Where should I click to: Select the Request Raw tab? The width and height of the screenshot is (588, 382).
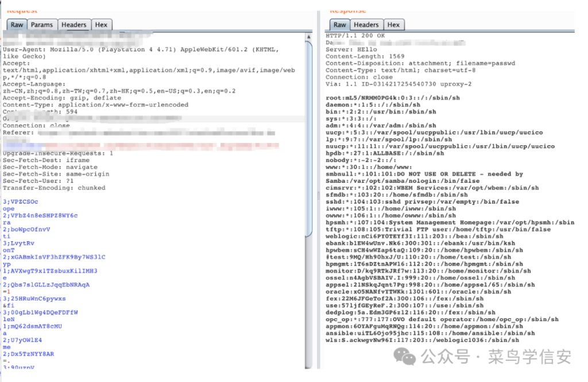(x=17, y=25)
